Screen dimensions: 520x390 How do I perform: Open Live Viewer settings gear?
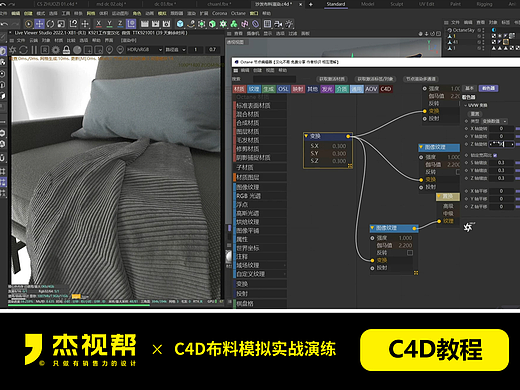(x=56, y=50)
